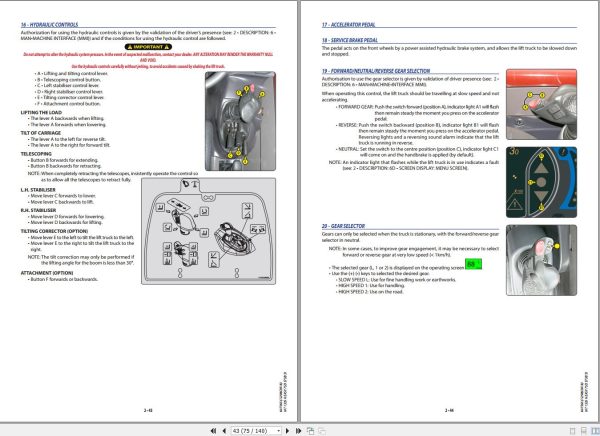Click the 17 - Accelerator Pedal heading
Viewport: 600px width, 436px height.
pyautogui.click(x=348, y=24)
